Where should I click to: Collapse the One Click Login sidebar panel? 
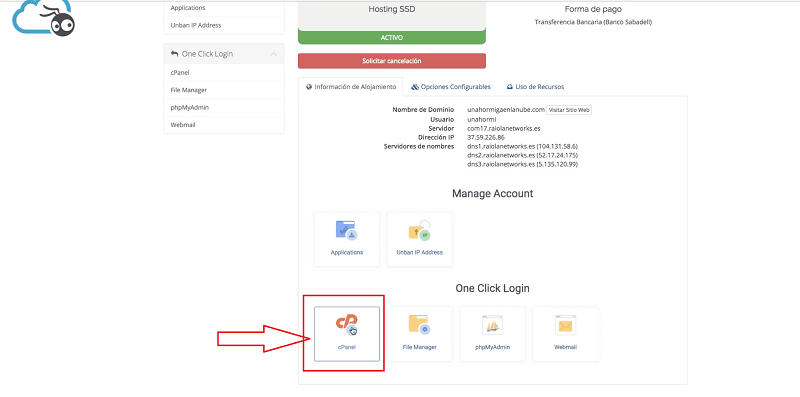tap(273, 54)
